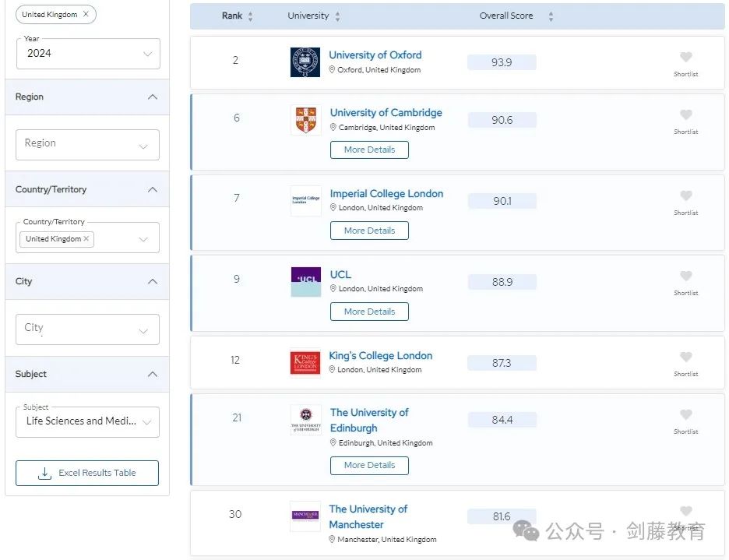Viewport: 729px width, 560px height.
Task: Select UCL's overall score 88.9
Action: click(x=502, y=282)
